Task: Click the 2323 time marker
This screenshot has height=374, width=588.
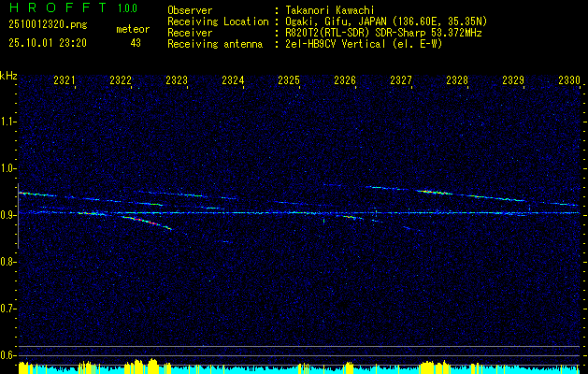Action: click(x=177, y=79)
